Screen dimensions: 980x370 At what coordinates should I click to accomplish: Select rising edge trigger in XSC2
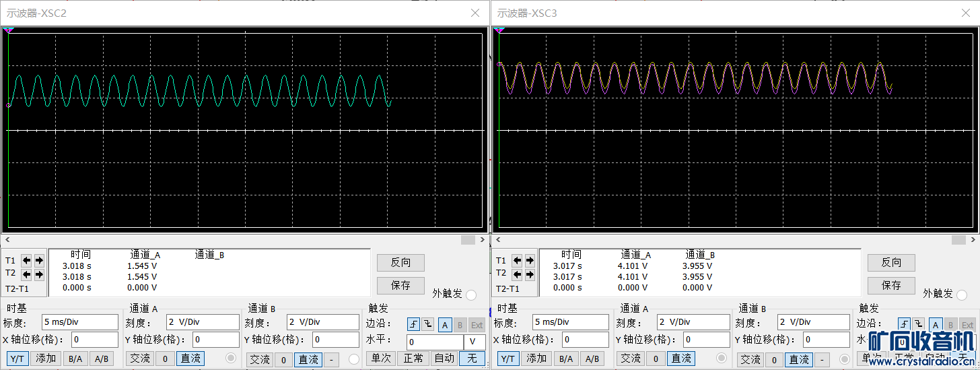pyautogui.click(x=413, y=325)
